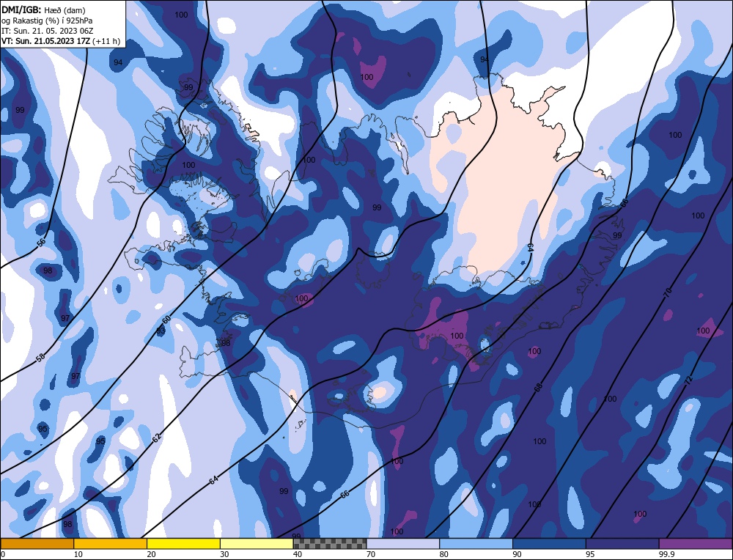
Task: Click the 'og Rakastig (%) í 925hPa' line
Action: [x=47, y=21]
